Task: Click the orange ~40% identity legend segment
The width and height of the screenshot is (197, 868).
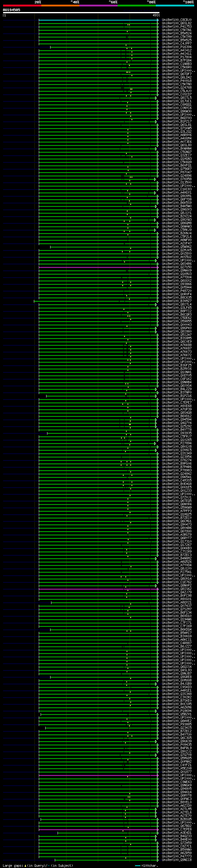Action: 60,6
